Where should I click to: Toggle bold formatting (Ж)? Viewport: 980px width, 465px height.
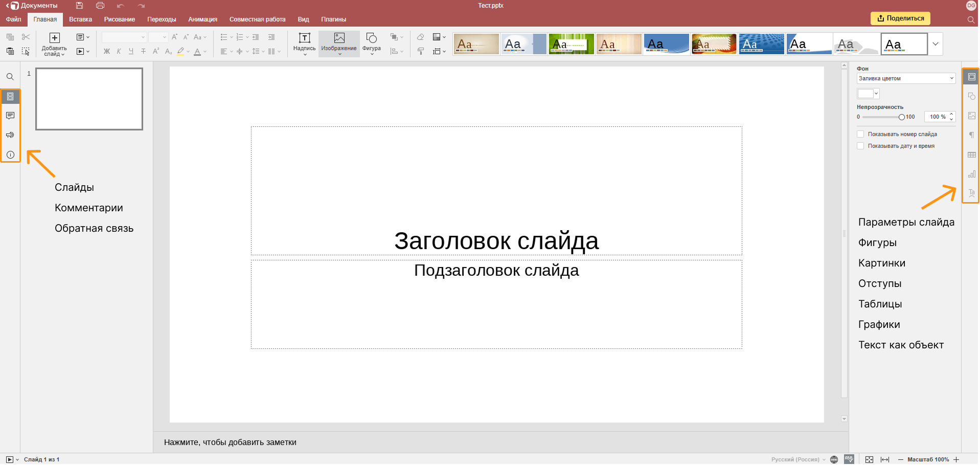pyautogui.click(x=106, y=51)
